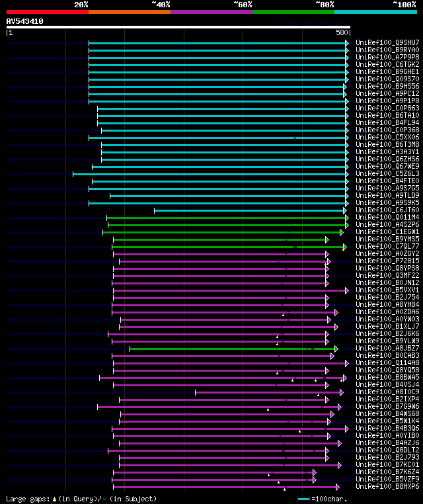Select the UniRef100_P72815 label
This screenshot has width=423, height=504.
387,261
